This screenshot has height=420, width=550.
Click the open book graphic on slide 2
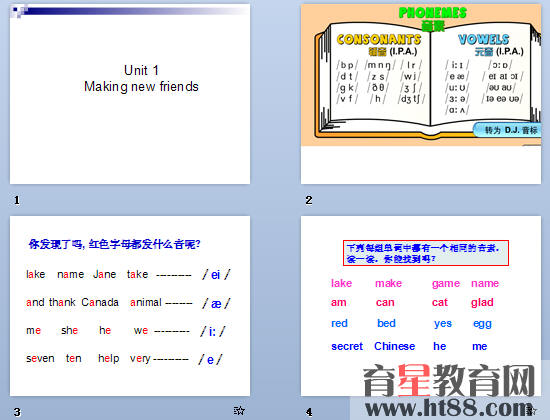(428, 80)
